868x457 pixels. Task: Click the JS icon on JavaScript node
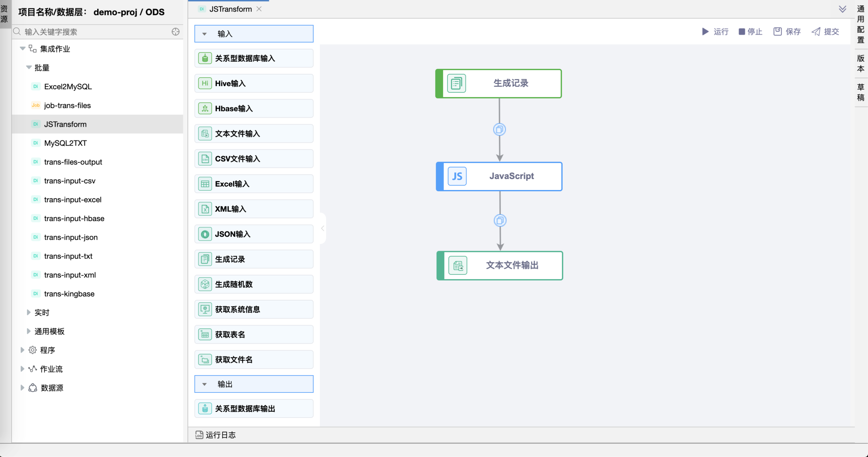point(457,176)
